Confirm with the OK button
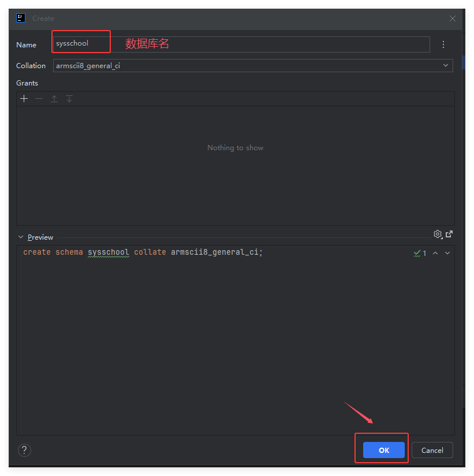The height and width of the screenshot is (476, 474). [x=383, y=450]
